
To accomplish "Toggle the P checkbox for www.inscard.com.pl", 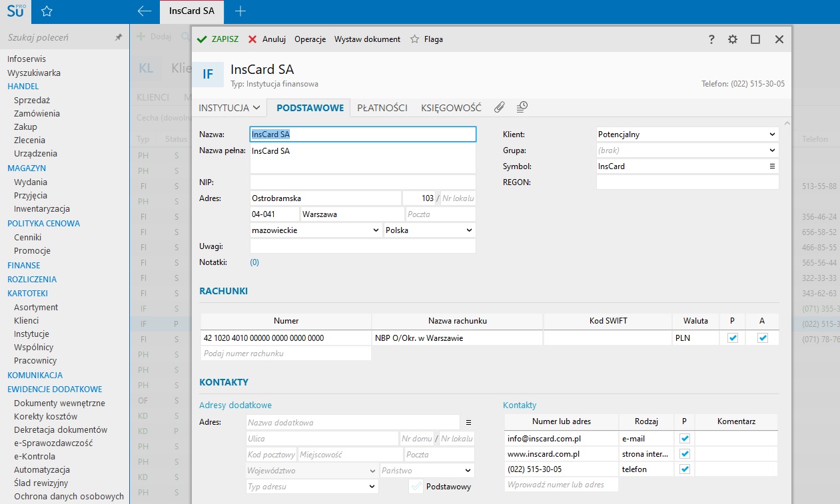I will coord(684,454).
